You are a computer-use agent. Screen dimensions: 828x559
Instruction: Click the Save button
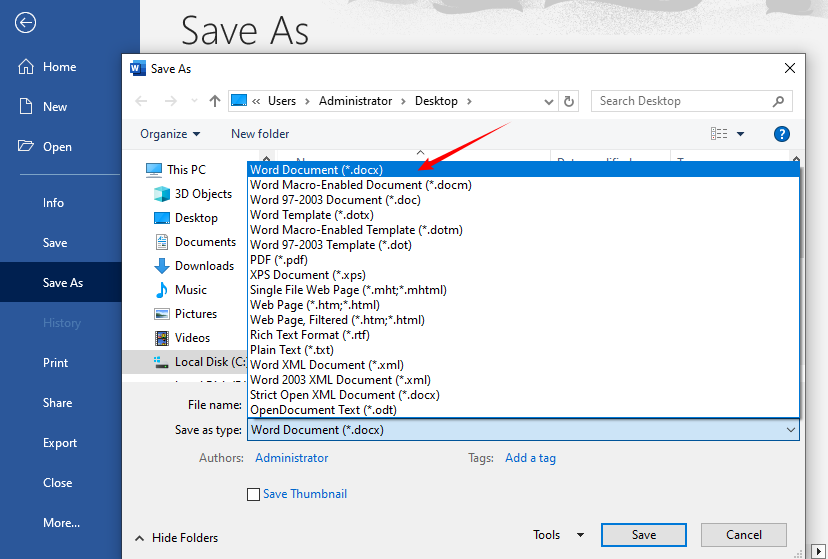point(644,535)
